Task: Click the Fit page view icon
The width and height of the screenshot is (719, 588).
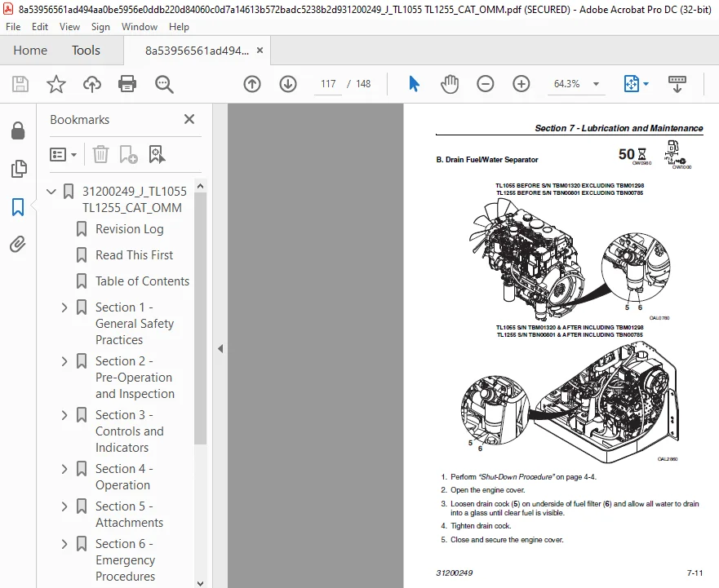Action: (x=632, y=84)
